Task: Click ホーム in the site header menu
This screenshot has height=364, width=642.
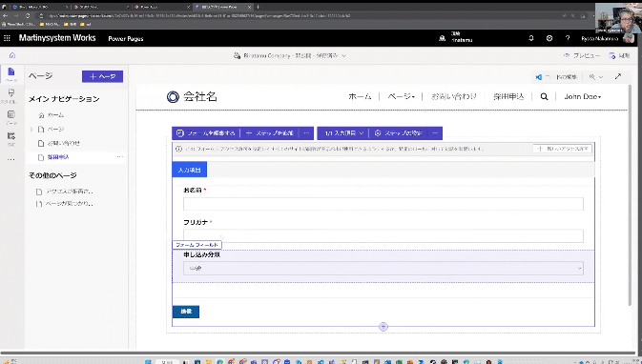Action: (x=360, y=96)
